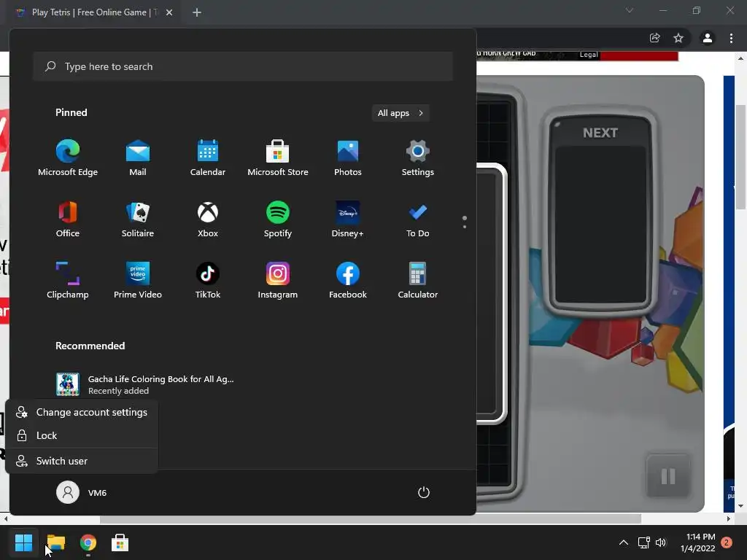Launch Disney+ app tile
The height and width of the screenshot is (560, 747).
[348, 219]
